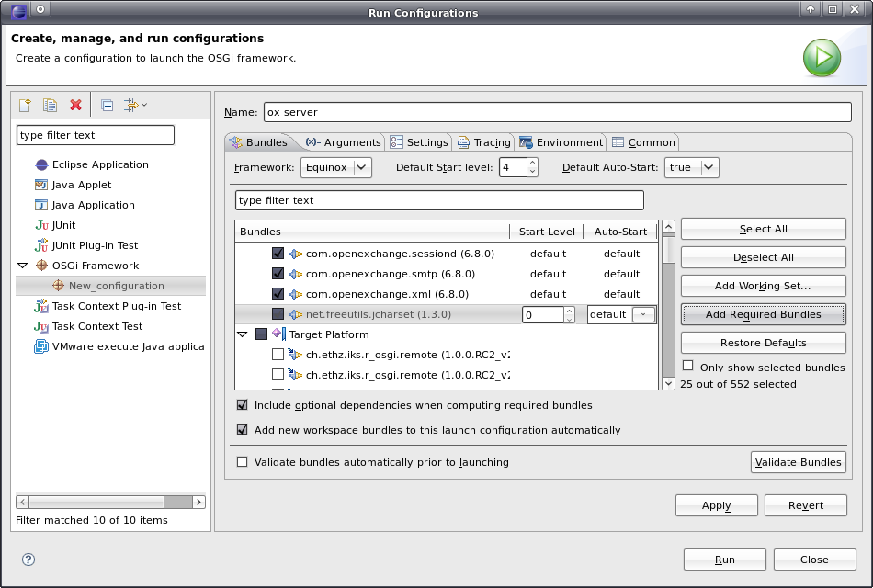This screenshot has width=873, height=588.
Task: Click the collapse all icon
Action: 107,105
